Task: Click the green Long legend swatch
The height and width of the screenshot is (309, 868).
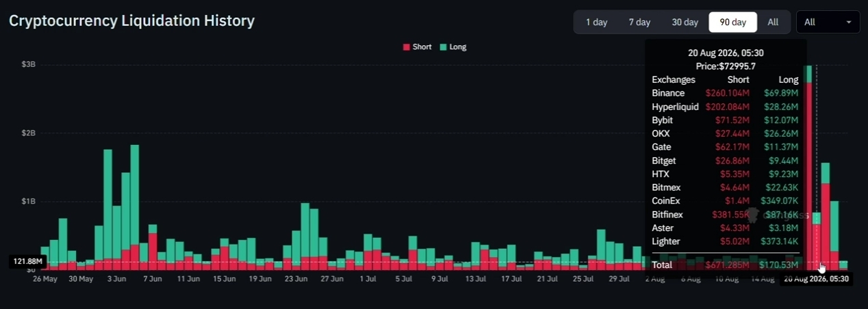Action: tap(443, 47)
